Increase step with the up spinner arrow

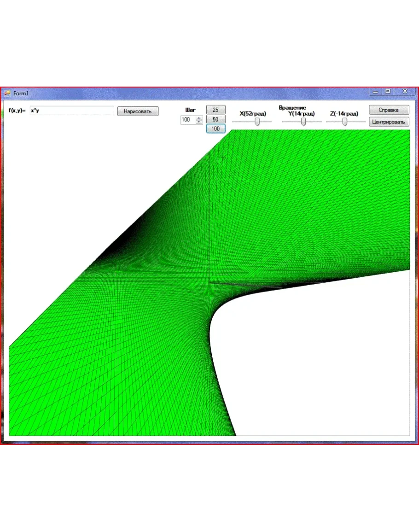(199, 118)
